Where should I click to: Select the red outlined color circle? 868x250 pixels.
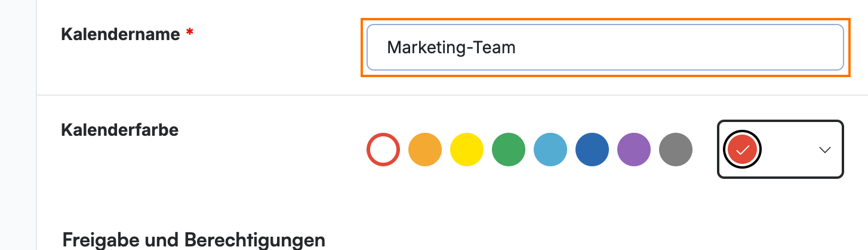pyautogui.click(x=383, y=150)
